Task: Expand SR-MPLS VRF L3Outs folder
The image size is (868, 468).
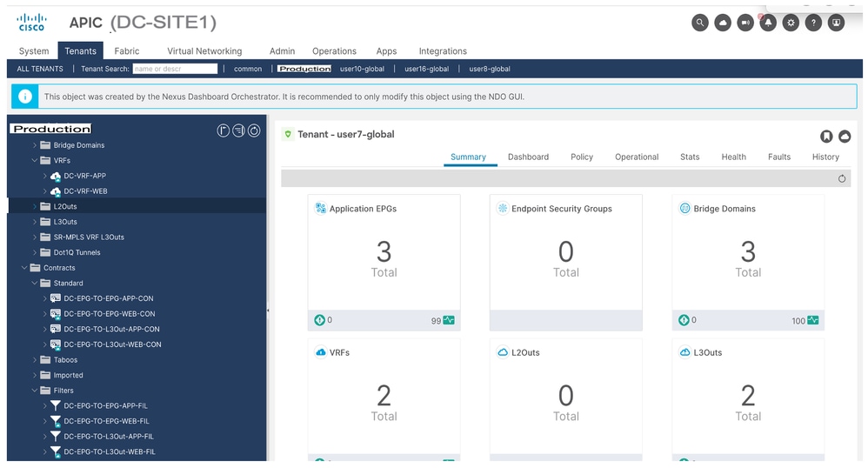Action: 34,237
